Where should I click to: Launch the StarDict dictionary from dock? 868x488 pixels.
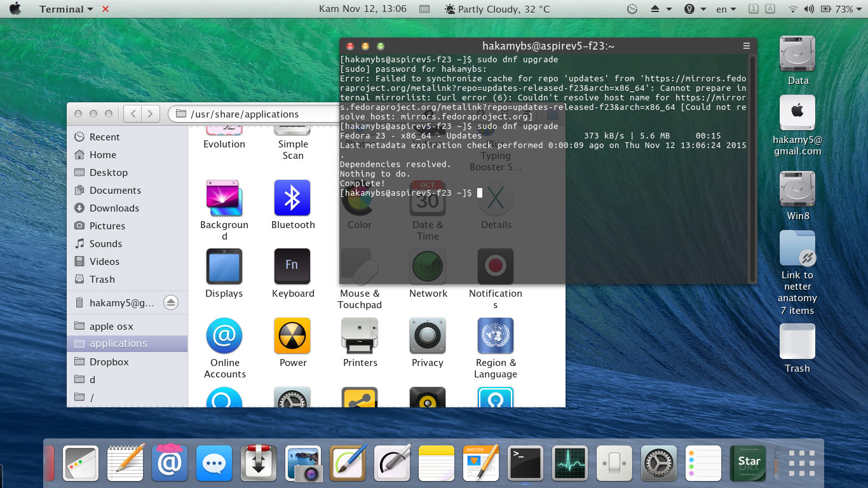[748, 463]
